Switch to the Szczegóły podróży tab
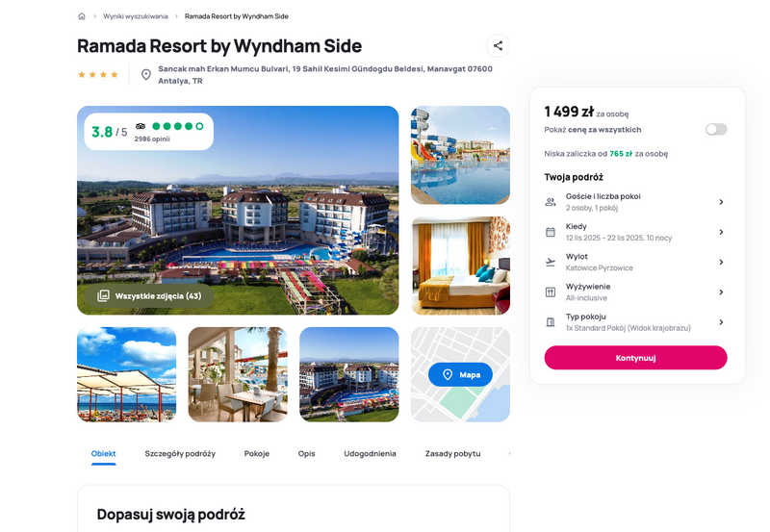Viewport: 770px width, 532px height. [x=180, y=453]
